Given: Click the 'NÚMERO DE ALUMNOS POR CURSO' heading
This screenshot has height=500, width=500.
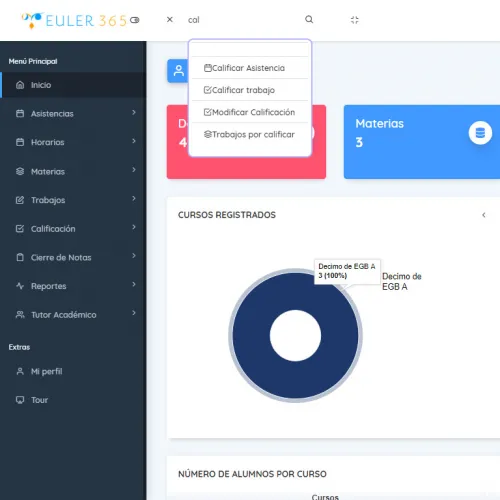Looking at the screenshot, I should coord(252,474).
